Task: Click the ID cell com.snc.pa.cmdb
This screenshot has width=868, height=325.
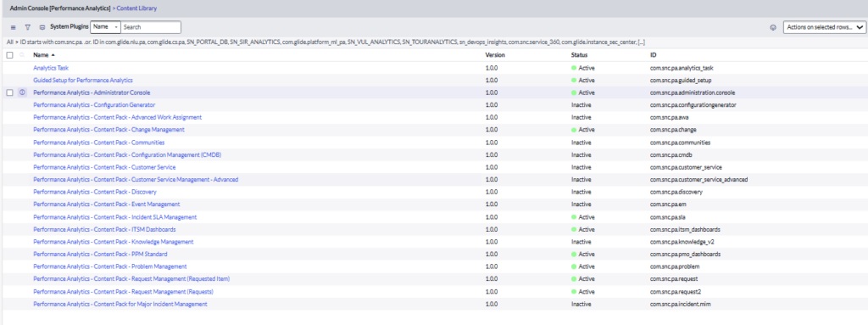Action: [x=671, y=154]
